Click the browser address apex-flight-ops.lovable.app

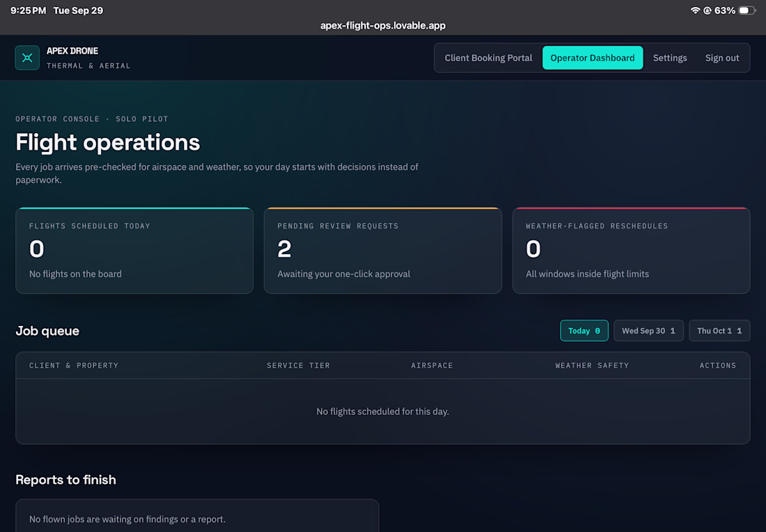coord(383,25)
